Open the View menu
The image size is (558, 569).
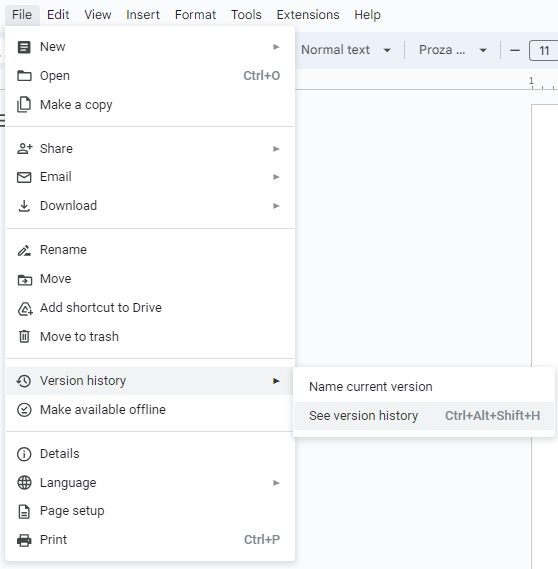pos(98,15)
